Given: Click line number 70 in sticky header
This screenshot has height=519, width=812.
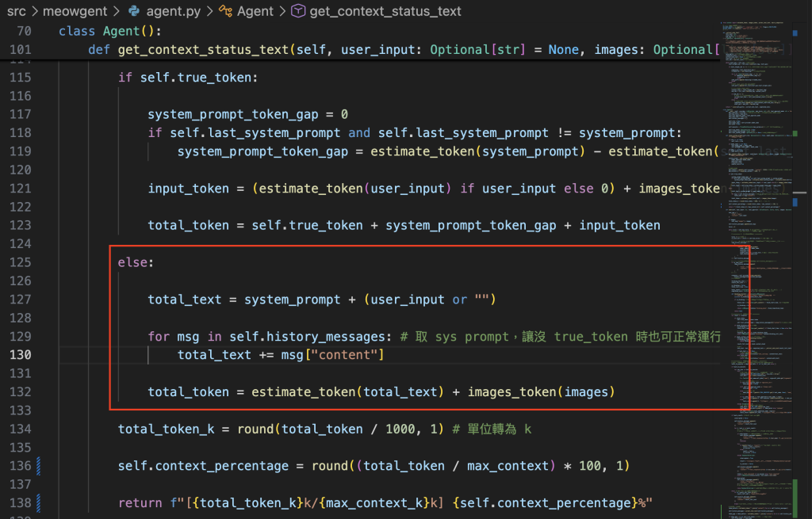Looking at the screenshot, I should pos(24,31).
